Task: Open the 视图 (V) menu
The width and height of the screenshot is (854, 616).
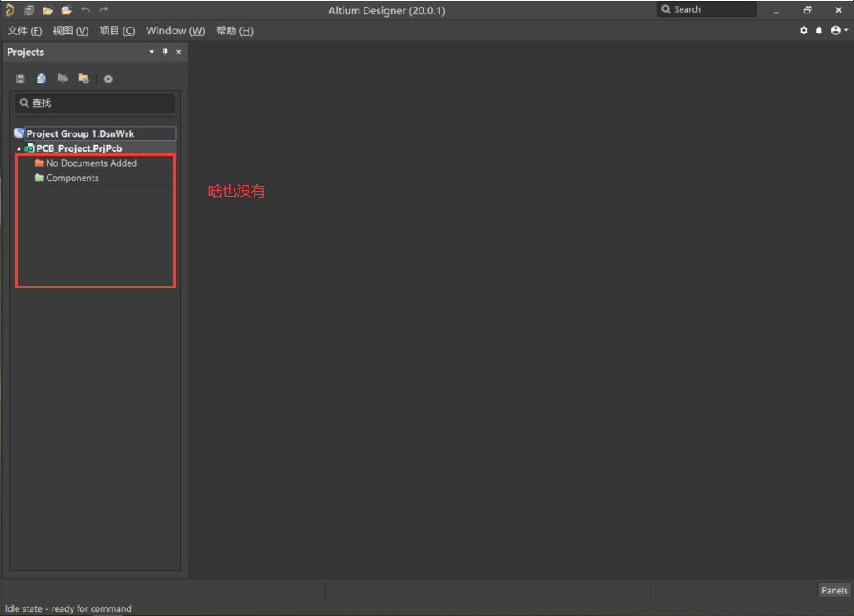Action: coord(70,31)
